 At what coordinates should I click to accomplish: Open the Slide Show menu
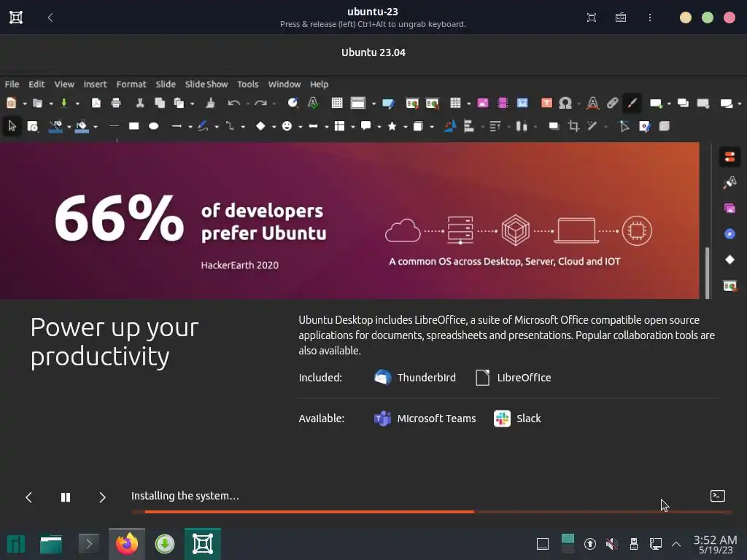point(206,85)
